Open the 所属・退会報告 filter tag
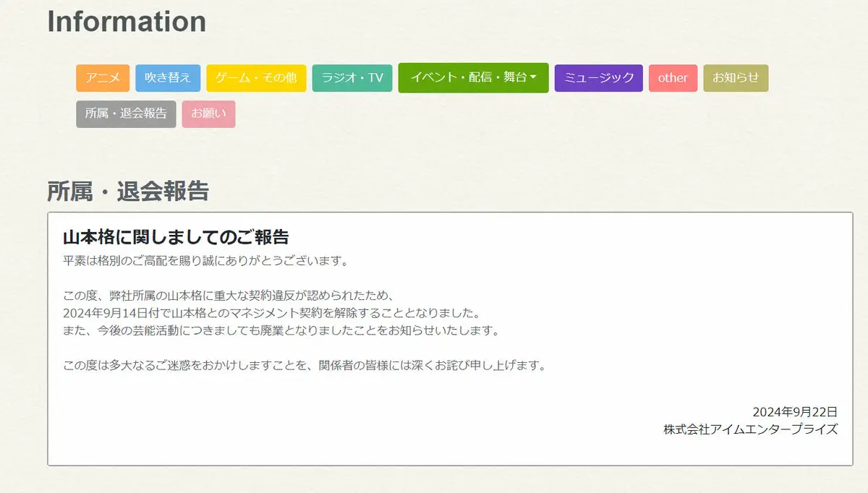 click(126, 113)
